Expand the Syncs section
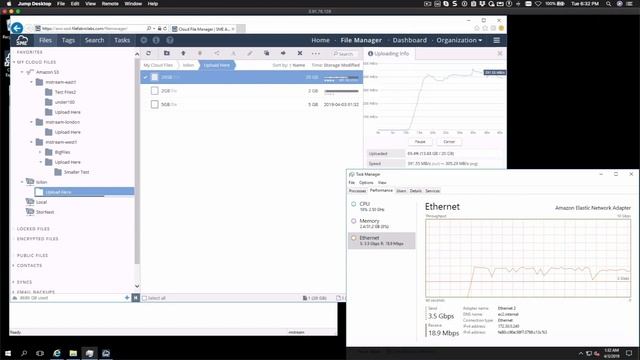 [x=13, y=282]
